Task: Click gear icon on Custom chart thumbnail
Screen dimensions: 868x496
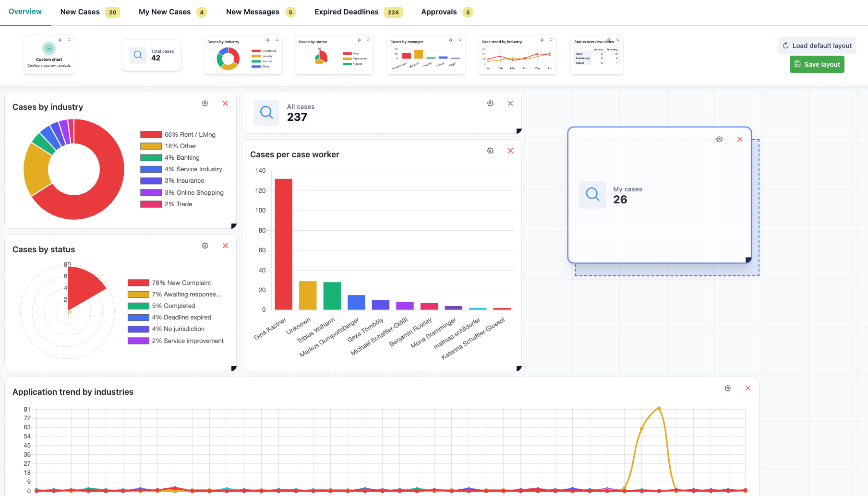Action: click(60, 40)
